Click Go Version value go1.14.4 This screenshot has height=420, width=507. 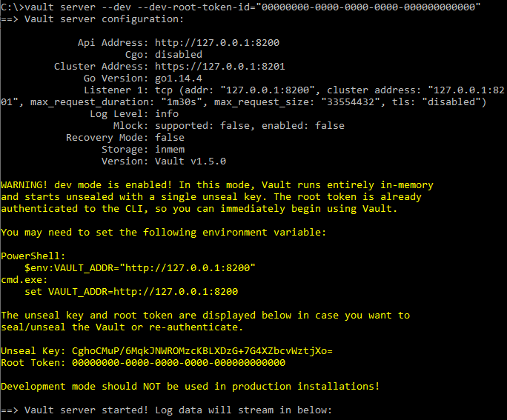(x=179, y=79)
